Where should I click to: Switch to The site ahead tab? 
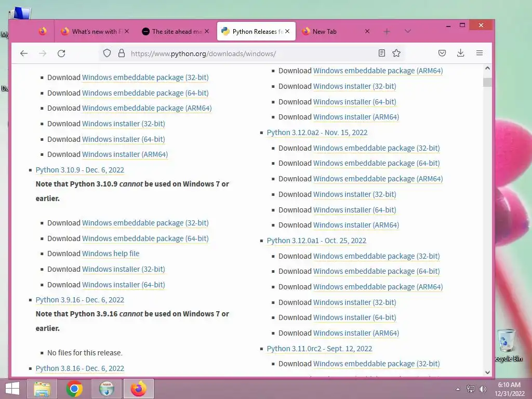(x=175, y=32)
